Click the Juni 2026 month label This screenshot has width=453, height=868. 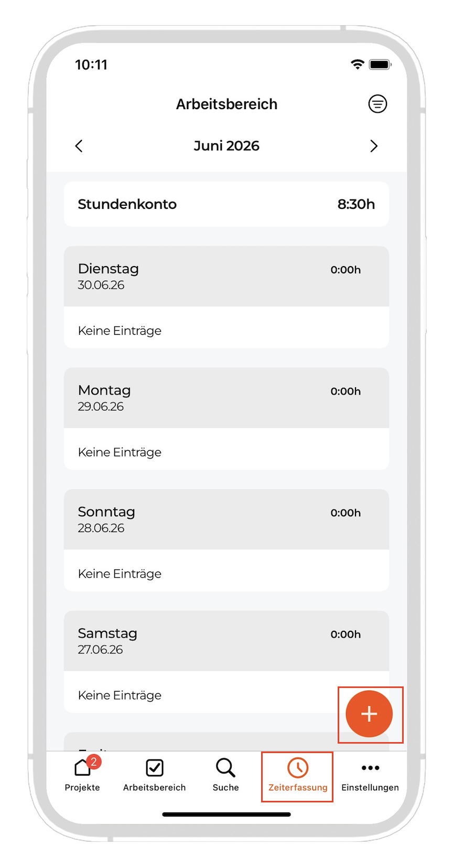pos(226,146)
